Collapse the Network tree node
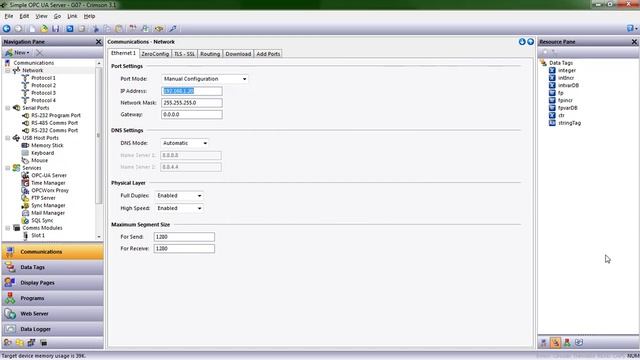The width and height of the screenshot is (640, 360). click(x=8, y=71)
